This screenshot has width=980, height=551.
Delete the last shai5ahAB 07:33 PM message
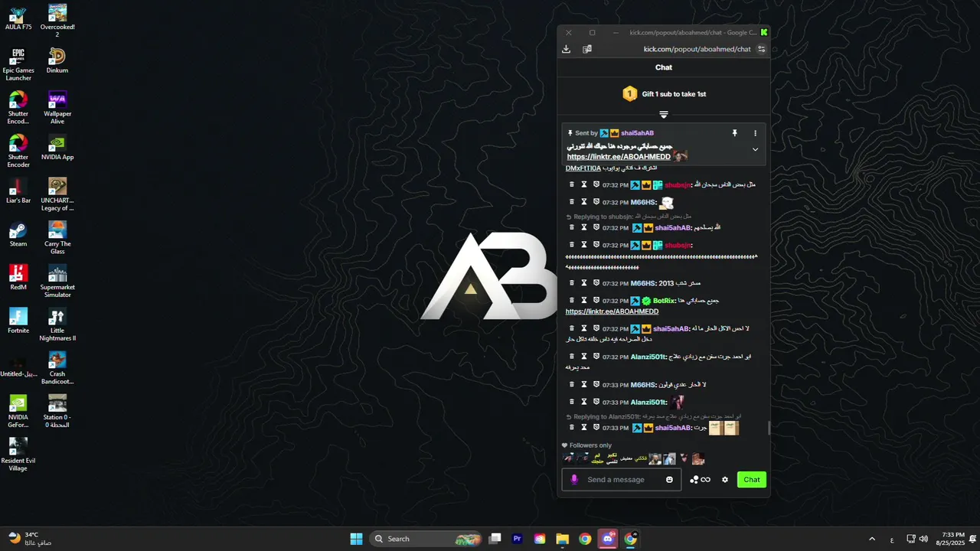point(571,428)
